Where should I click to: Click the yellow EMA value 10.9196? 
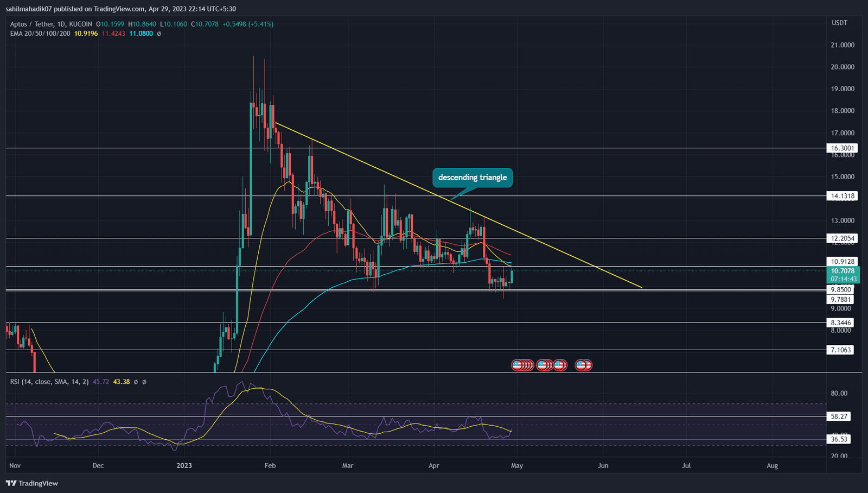(86, 34)
